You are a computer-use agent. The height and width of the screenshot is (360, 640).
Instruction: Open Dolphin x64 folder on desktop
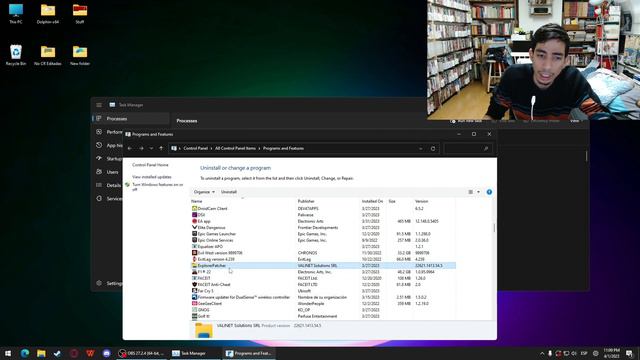coord(48,13)
